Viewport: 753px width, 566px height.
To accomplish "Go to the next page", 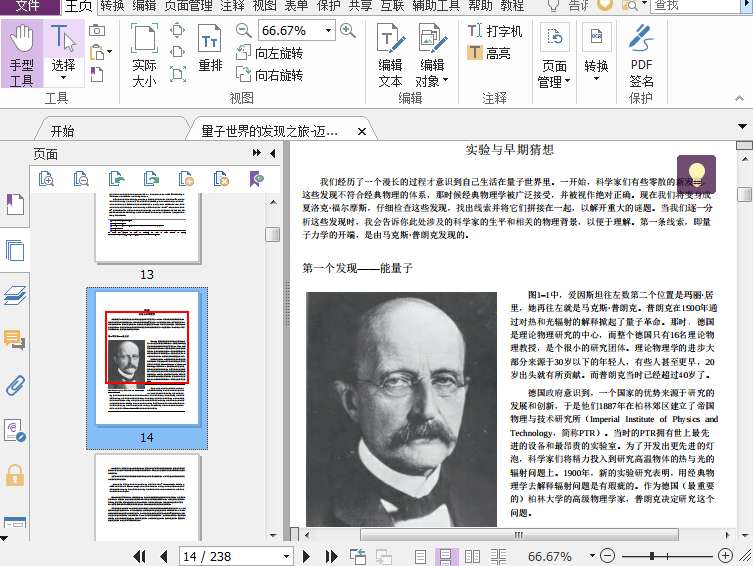I will click(306, 556).
